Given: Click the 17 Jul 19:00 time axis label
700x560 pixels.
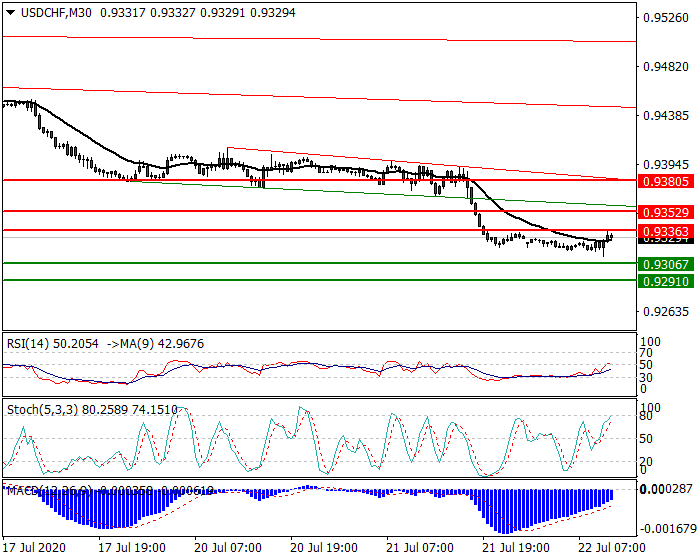Looking at the screenshot, I should 132,548.
